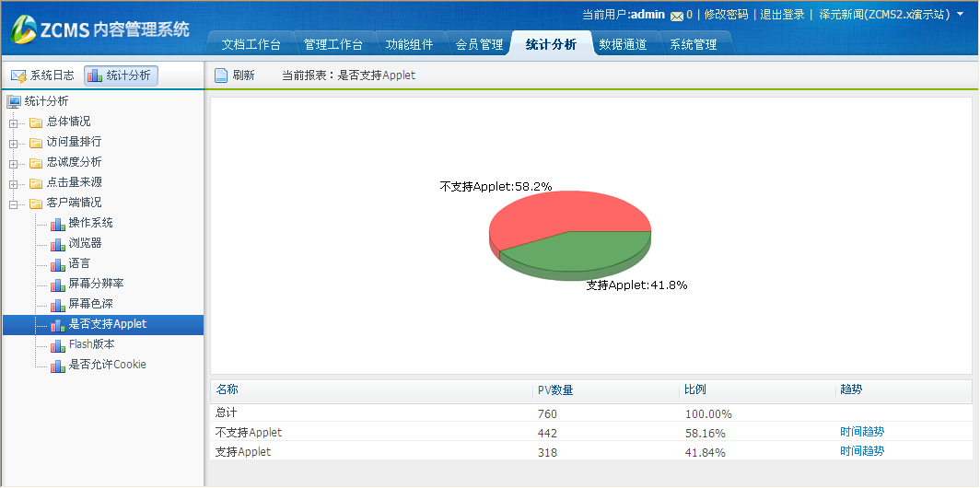Expand the 总体情况 tree node
The height and width of the screenshot is (488, 980).
pos(13,122)
